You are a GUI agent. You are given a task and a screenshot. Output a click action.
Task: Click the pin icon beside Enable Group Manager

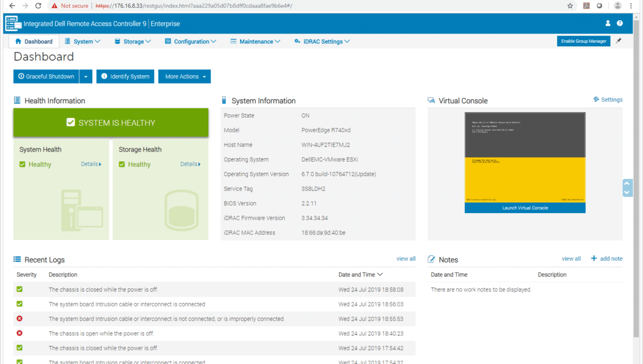coord(618,41)
